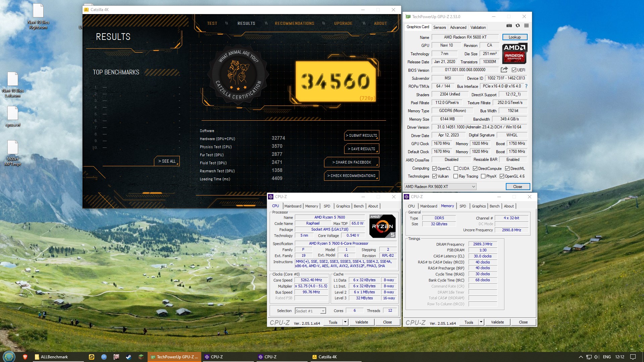
Task: Go to Catzilla UPGRADE tab
Action: tap(343, 23)
